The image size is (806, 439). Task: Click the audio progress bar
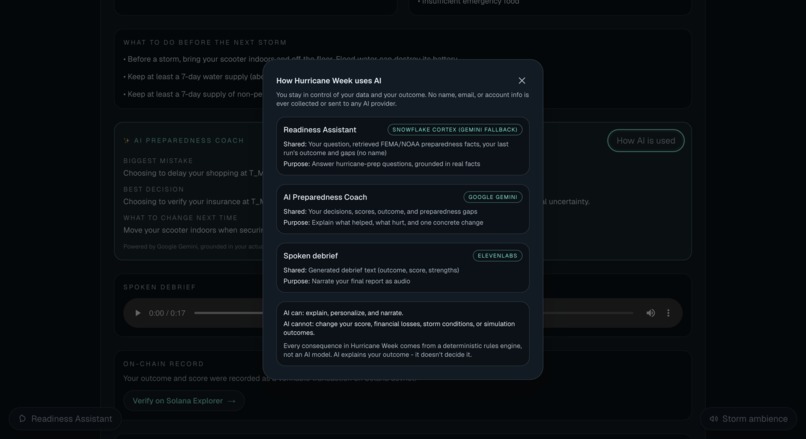click(x=414, y=313)
